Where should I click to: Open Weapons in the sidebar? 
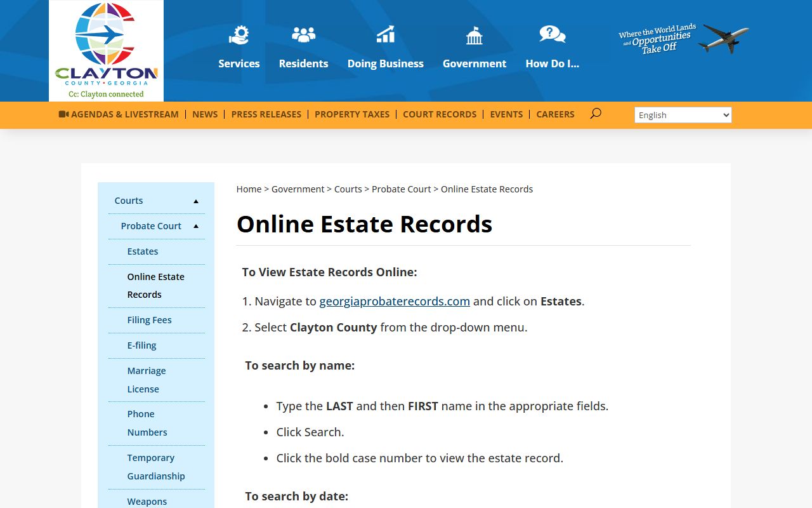[147, 502]
